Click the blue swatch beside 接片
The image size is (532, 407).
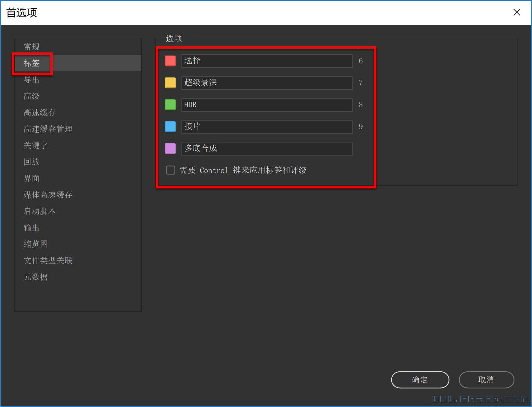pos(170,126)
